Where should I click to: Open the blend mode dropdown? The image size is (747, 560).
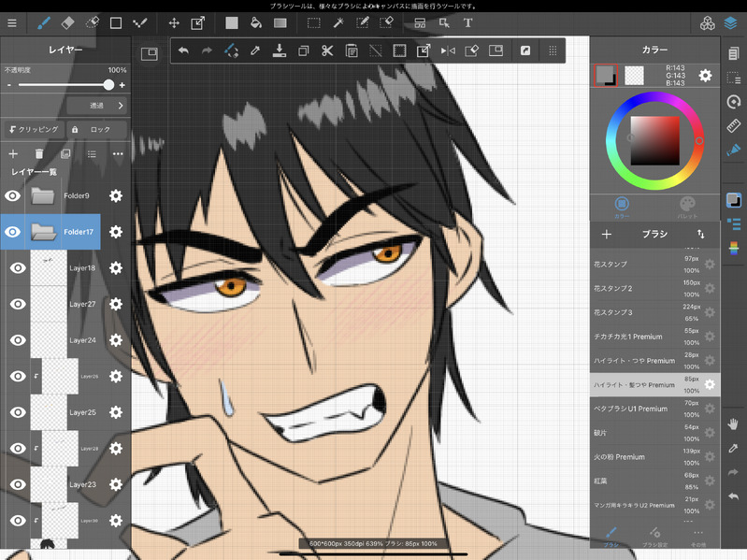coord(96,106)
